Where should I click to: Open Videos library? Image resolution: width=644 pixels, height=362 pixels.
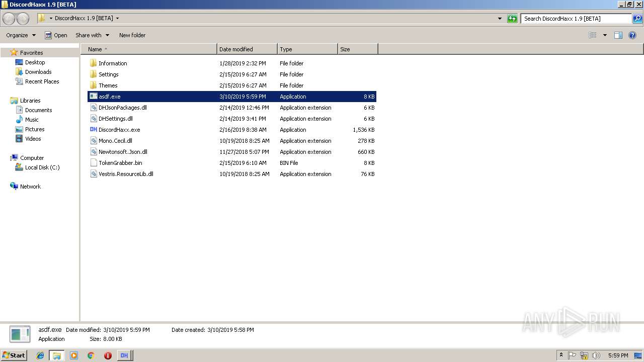[x=33, y=139]
